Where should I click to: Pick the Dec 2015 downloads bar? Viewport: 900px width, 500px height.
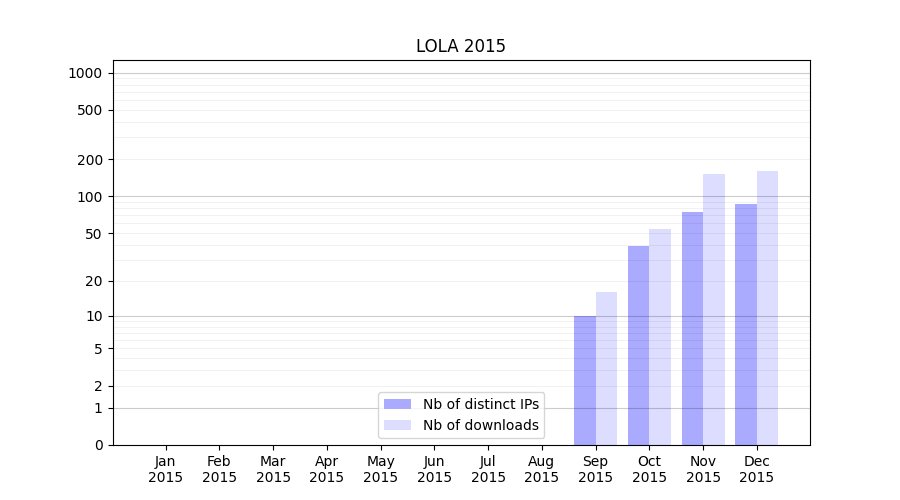tap(767, 308)
